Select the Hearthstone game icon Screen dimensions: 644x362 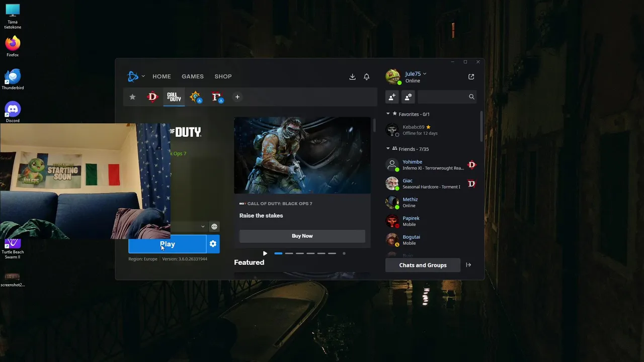coord(195,97)
